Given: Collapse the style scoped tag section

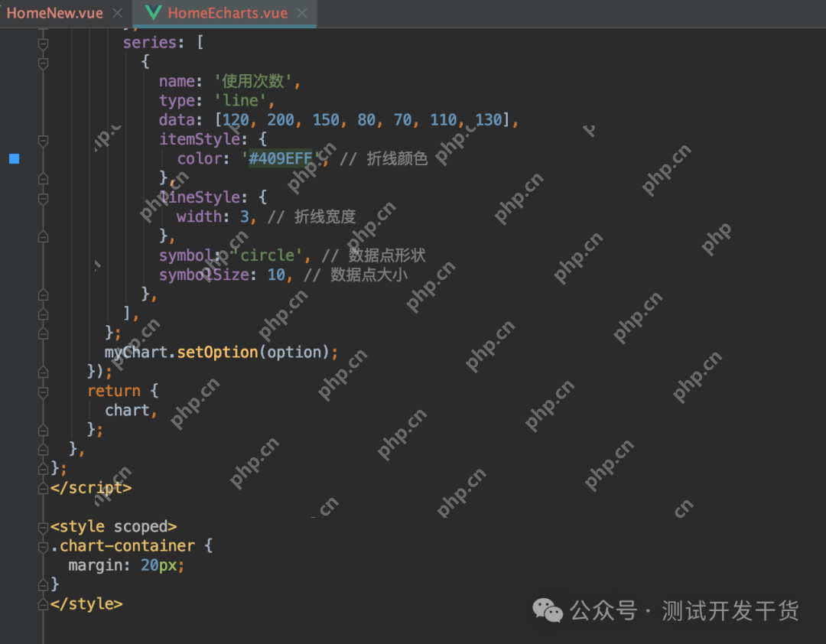Looking at the screenshot, I should (43, 527).
